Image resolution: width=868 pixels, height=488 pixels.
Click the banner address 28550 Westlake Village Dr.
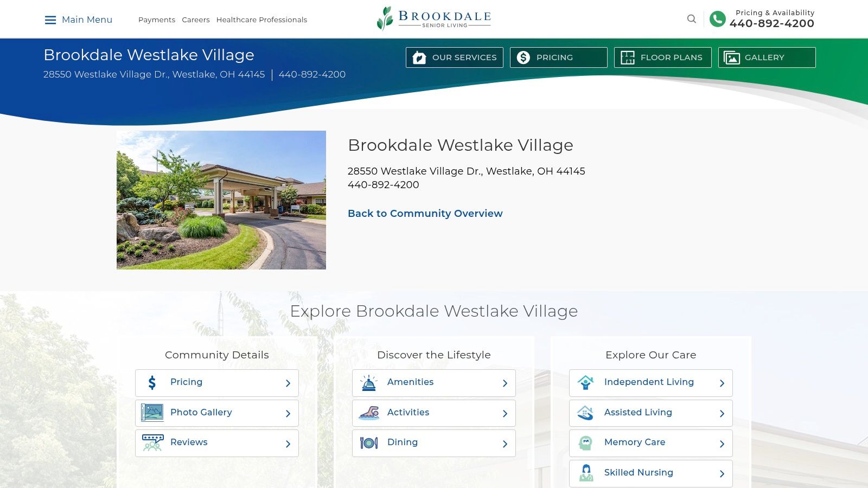pyautogui.click(x=154, y=74)
